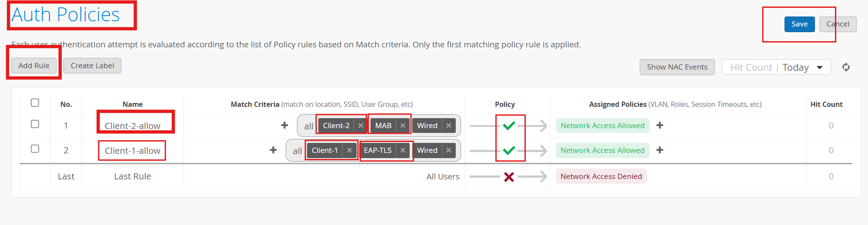Add match criteria to Client-1-allow rule

[x=273, y=150]
